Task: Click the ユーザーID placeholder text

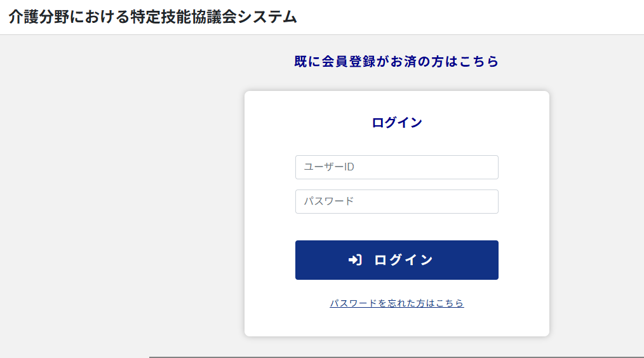Action: click(329, 167)
